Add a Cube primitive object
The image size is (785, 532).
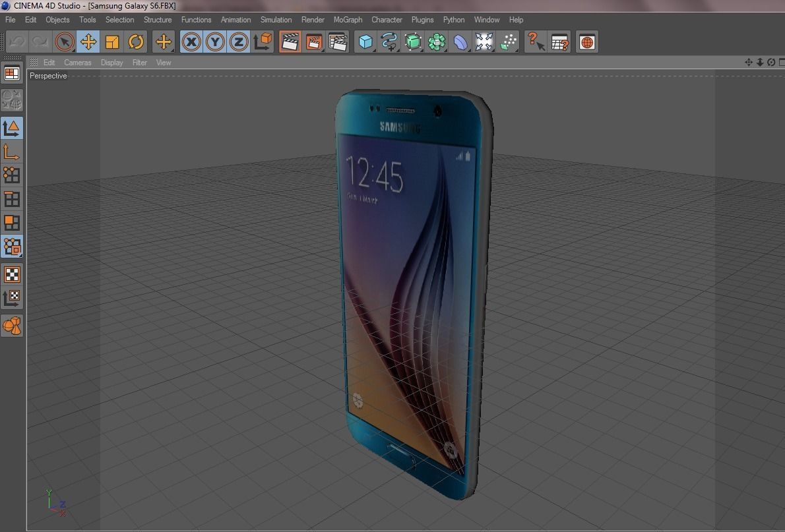(x=365, y=42)
